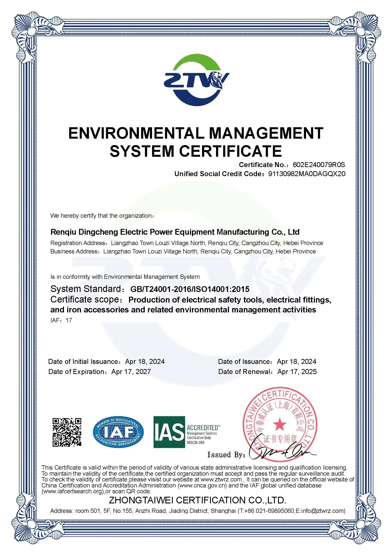Click the Date of Expiration Apr 17, 2027
392x554 pixels.
pyautogui.click(x=131, y=372)
